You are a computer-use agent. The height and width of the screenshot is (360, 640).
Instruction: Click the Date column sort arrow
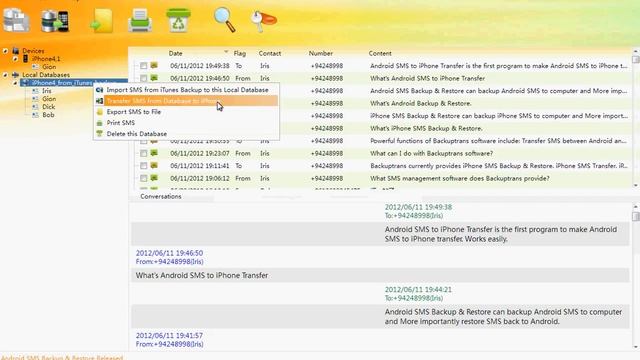(x=226, y=52)
